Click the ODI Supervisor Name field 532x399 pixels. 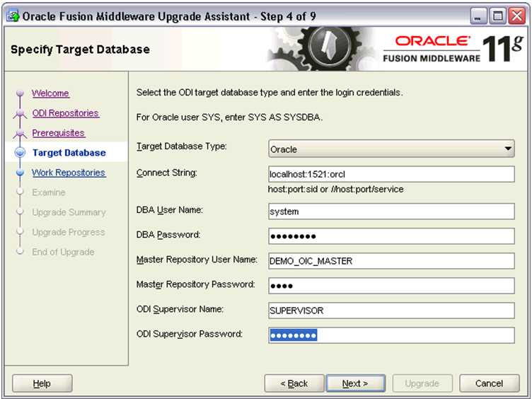coord(391,311)
